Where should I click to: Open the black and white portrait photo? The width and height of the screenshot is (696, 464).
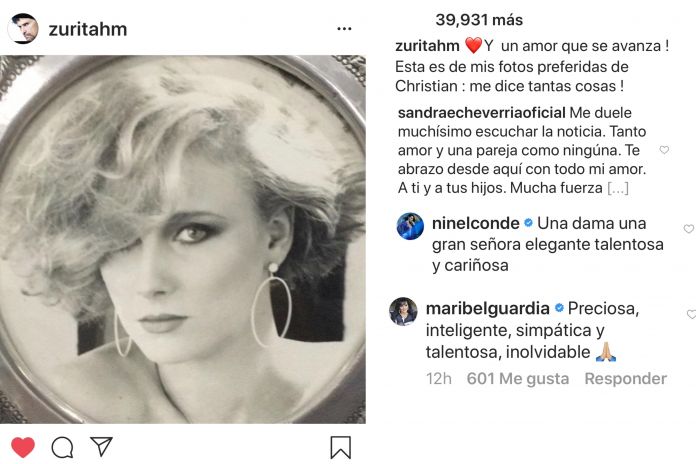(x=183, y=239)
